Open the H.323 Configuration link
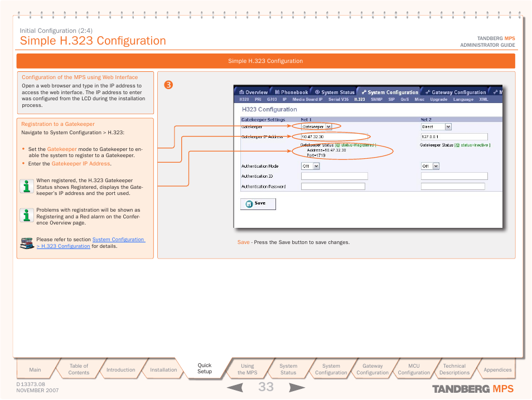The image size is (532, 400). click(63, 246)
